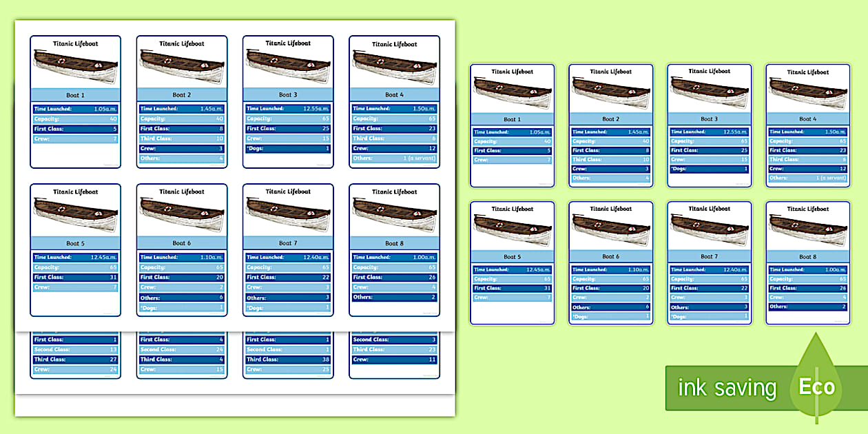Image resolution: width=868 pixels, height=434 pixels.
Task: Click the lifeboat illustration on Boat 3
Action: pyautogui.click(x=287, y=65)
